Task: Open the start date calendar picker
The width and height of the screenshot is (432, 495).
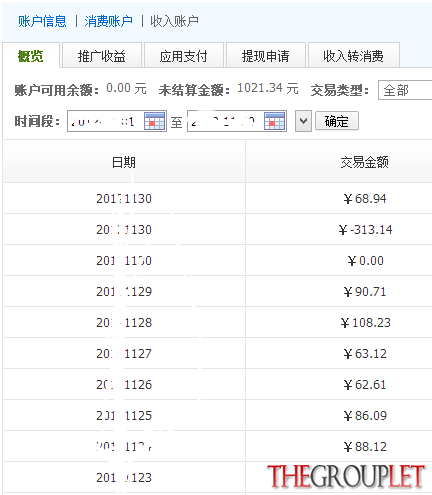Action: pos(155,121)
